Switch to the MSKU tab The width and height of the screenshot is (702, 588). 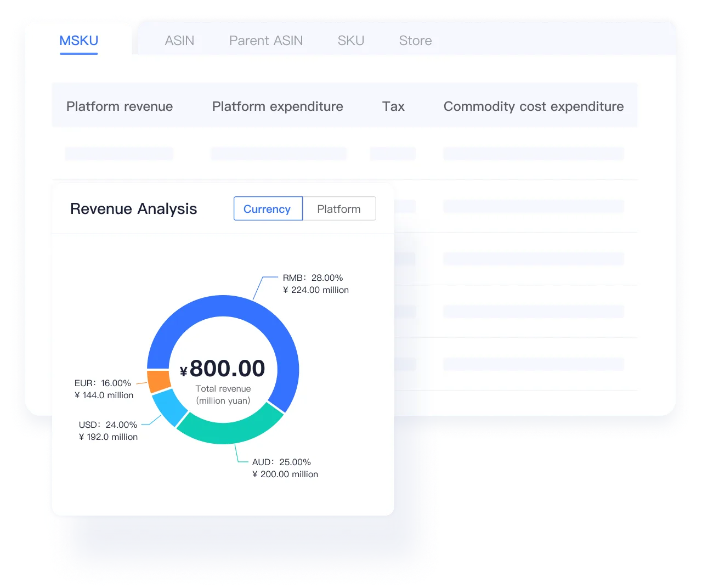[78, 41]
